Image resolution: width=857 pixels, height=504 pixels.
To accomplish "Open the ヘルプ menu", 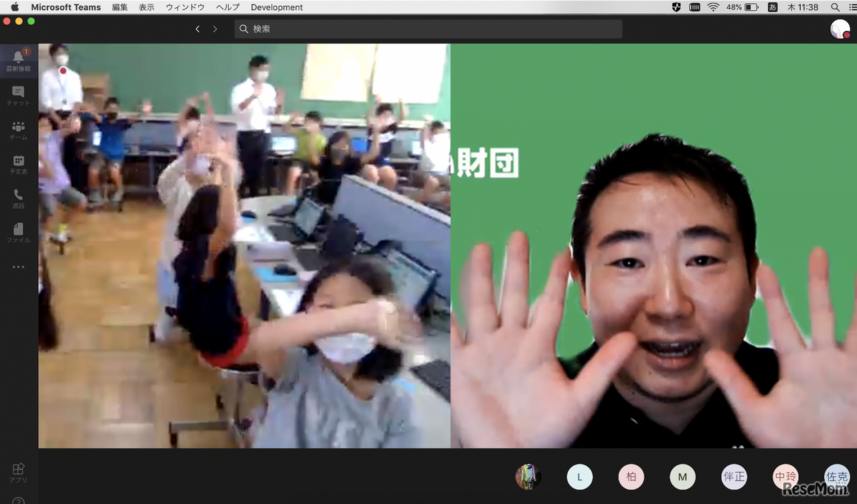I will (x=228, y=7).
